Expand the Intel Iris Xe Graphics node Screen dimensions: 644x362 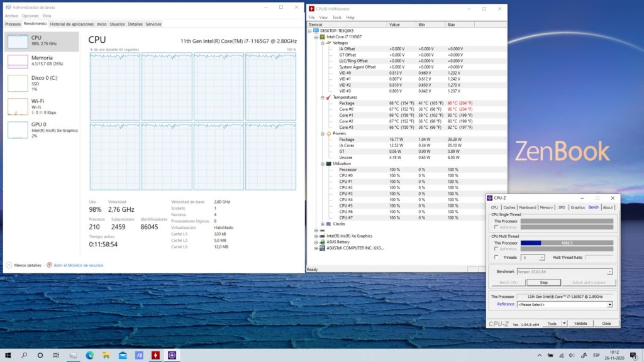[x=316, y=236]
